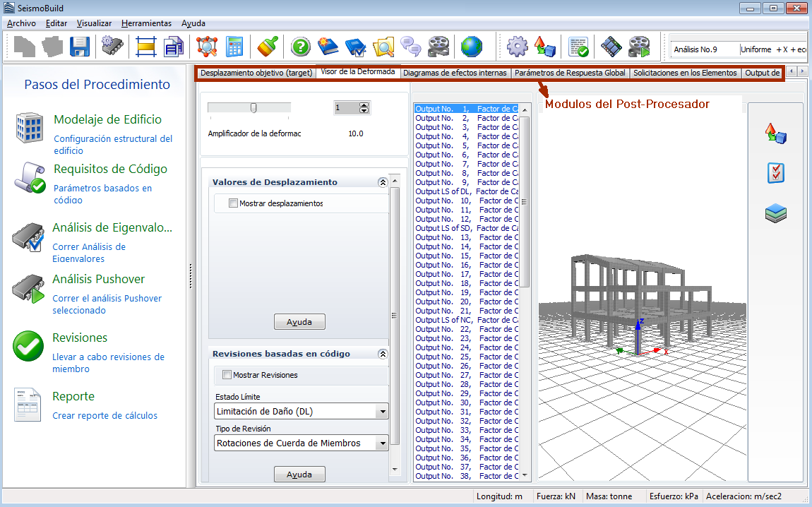Toggle the Mostrar Revisiones checkbox
Screen dimensions: 812x507
[227, 375]
